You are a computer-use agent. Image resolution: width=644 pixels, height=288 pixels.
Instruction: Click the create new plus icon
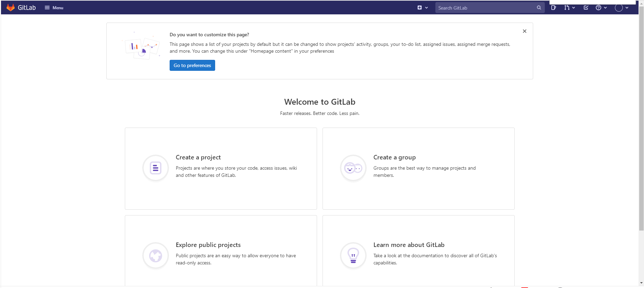pos(420,8)
